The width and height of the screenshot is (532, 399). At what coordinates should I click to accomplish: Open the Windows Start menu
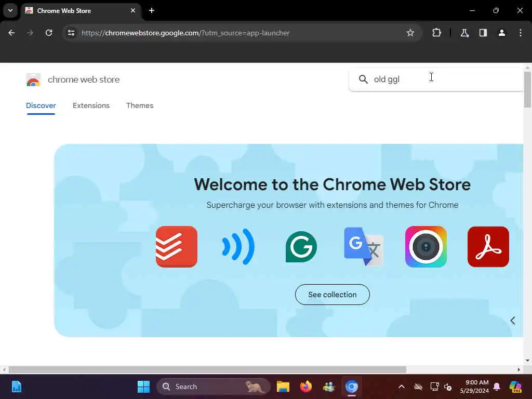pos(143,387)
